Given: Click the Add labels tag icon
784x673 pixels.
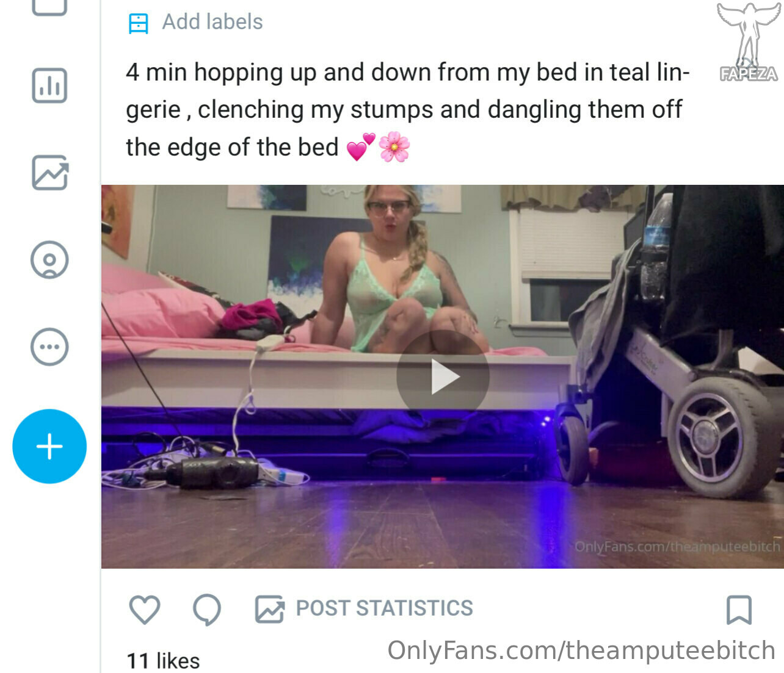Looking at the screenshot, I should point(139,24).
